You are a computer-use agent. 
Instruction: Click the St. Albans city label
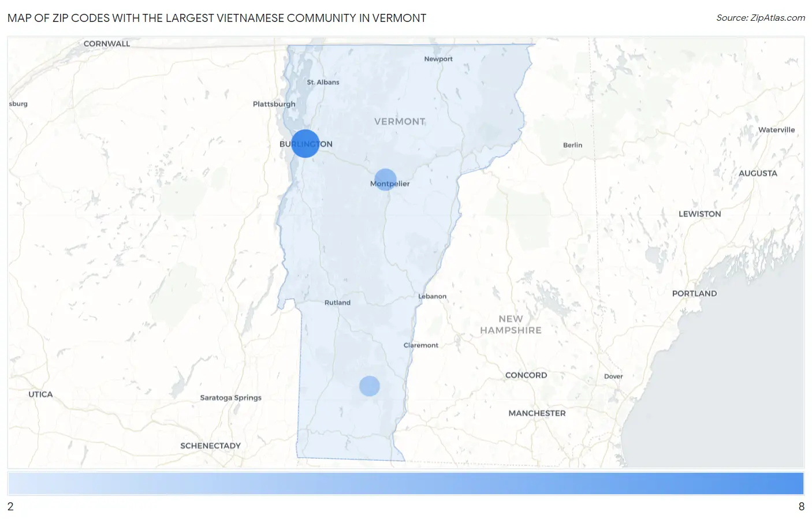[x=323, y=82]
